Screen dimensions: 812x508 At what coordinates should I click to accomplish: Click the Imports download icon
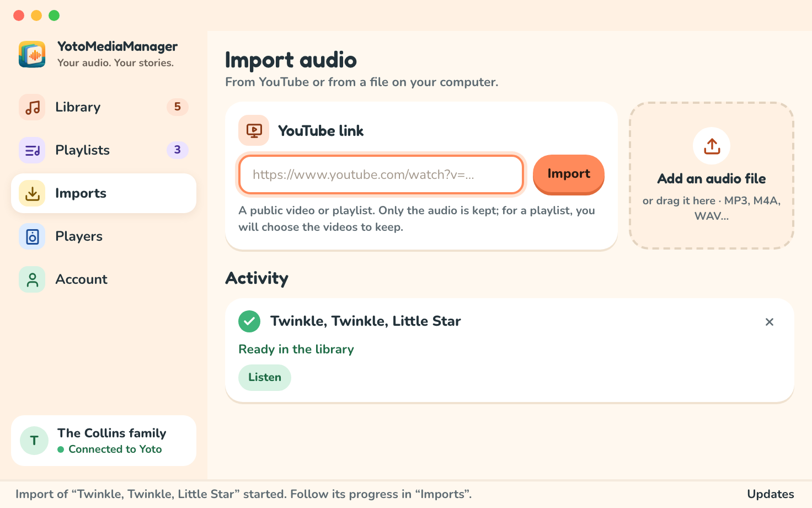tap(32, 193)
